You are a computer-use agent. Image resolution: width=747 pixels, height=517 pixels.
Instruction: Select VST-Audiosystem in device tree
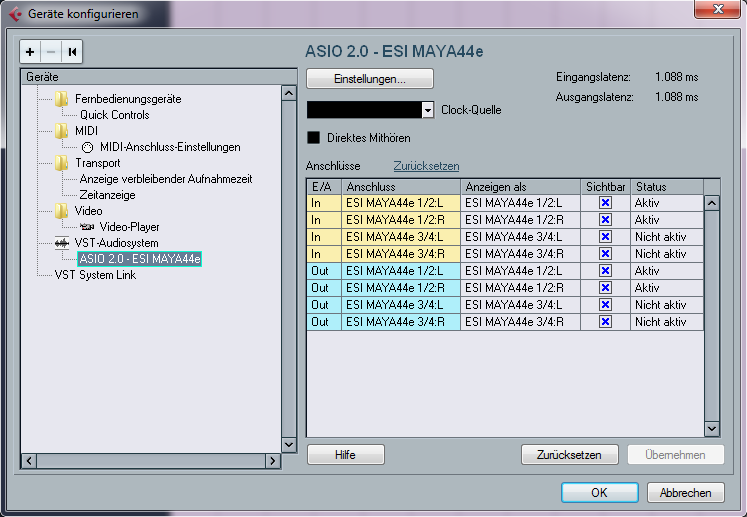[116, 243]
